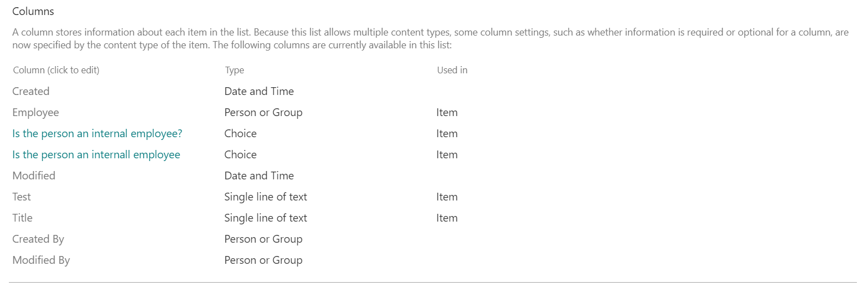The height and width of the screenshot is (286, 868).
Task: Edit the Modified column
Action: tap(34, 175)
